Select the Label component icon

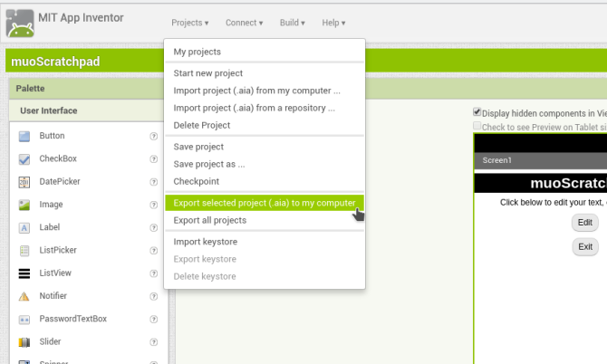coord(24,227)
